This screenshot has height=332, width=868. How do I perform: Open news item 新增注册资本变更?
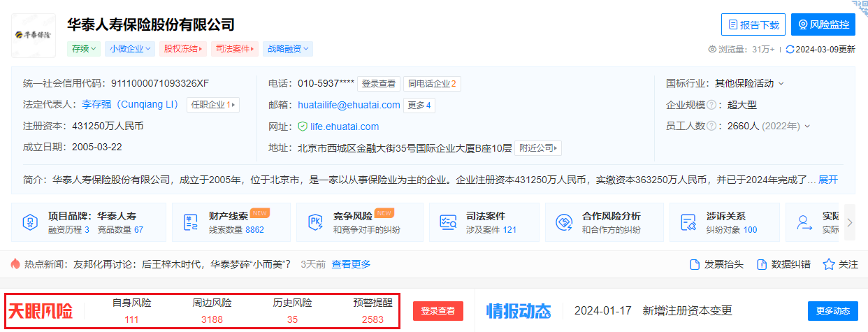(x=688, y=310)
